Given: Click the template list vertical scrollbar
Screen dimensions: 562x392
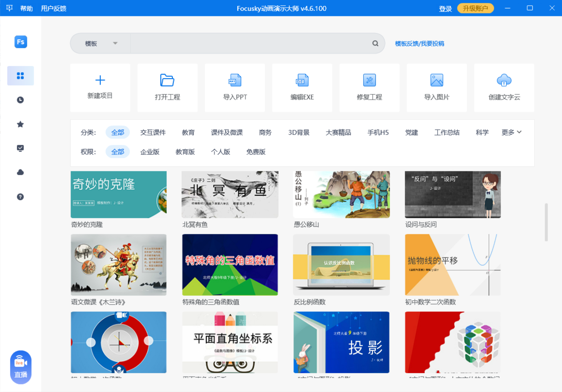Looking at the screenshot, I should [x=546, y=222].
